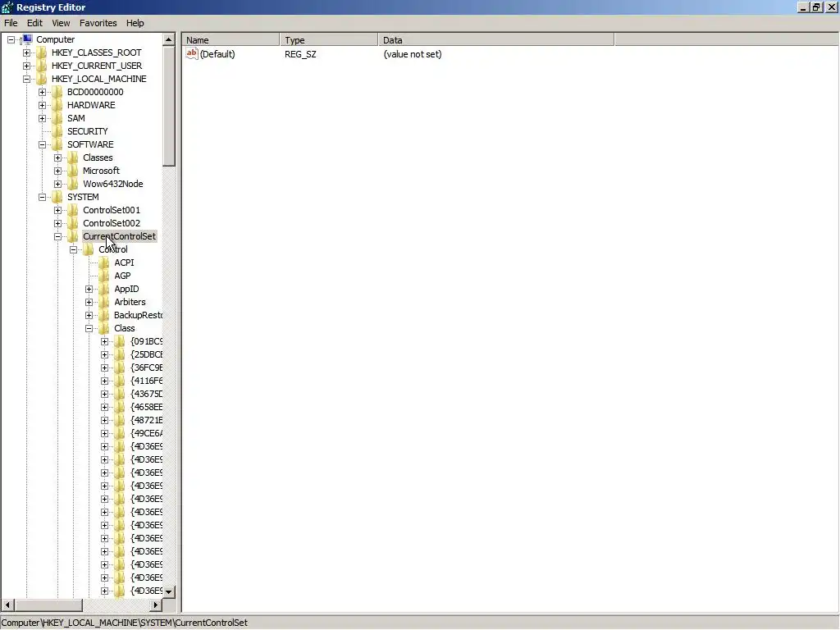Collapse the Class key
The image size is (840, 630).
click(x=89, y=328)
